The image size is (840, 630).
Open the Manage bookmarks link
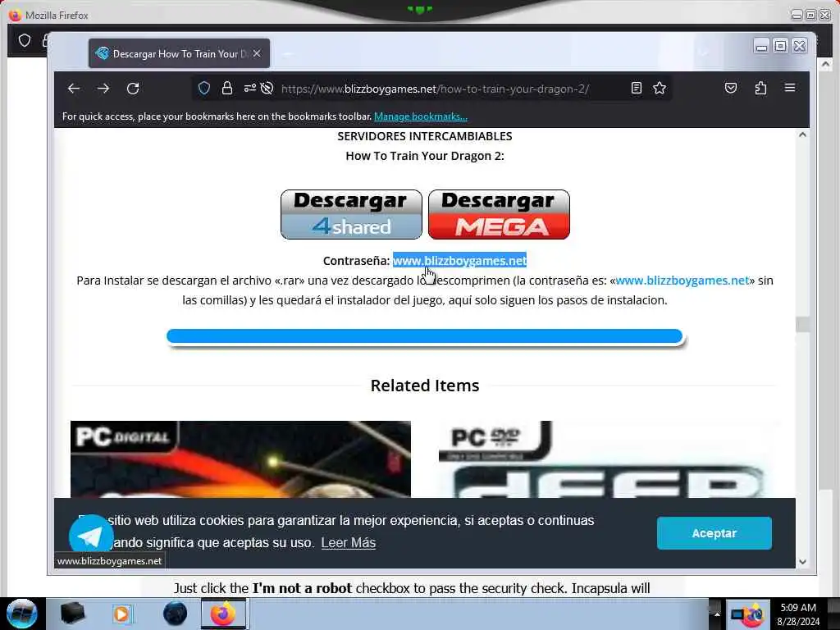(421, 116)
